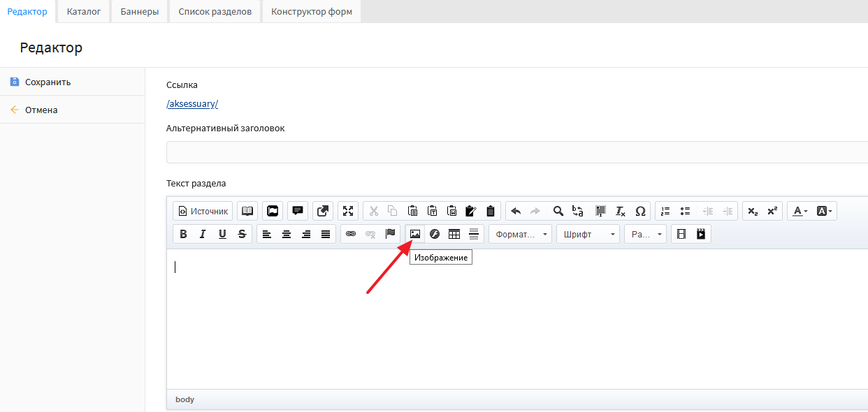Image resolution: width=868 pixels, height=412 pixels.
Task: Switch to the Каталог tab
Action: click(84, 12)
